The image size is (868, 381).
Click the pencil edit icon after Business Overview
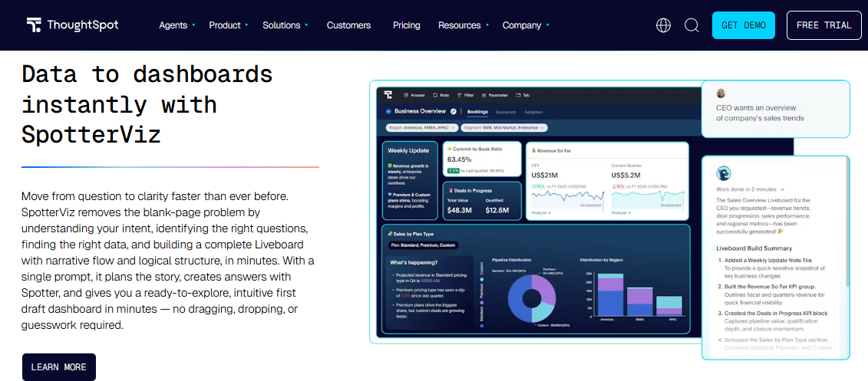tap(454, 111)
